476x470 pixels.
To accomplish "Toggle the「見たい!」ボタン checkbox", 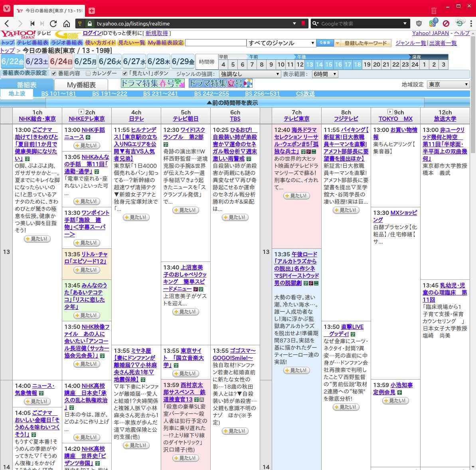I will tap(124, 73).
